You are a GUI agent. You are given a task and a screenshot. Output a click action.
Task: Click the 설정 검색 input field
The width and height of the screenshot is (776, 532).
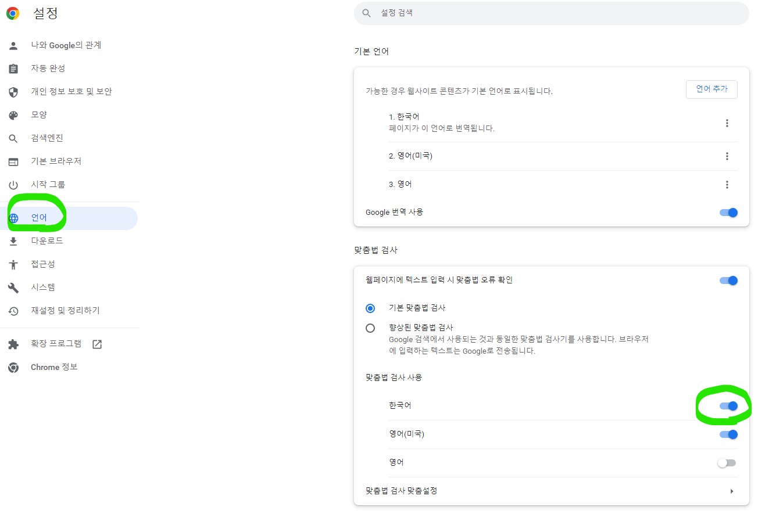tap(551, 13)
